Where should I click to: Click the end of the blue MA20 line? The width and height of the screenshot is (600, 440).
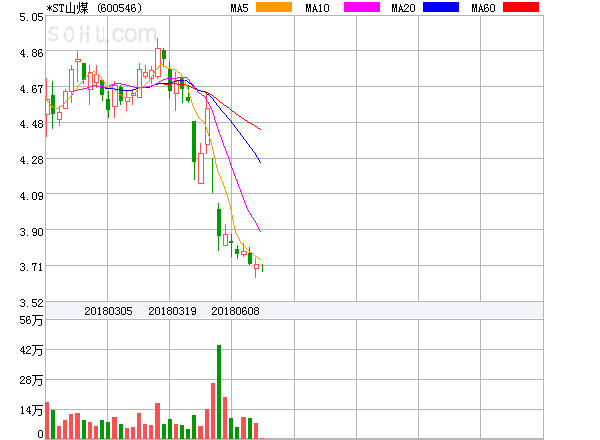pos(260,162)
